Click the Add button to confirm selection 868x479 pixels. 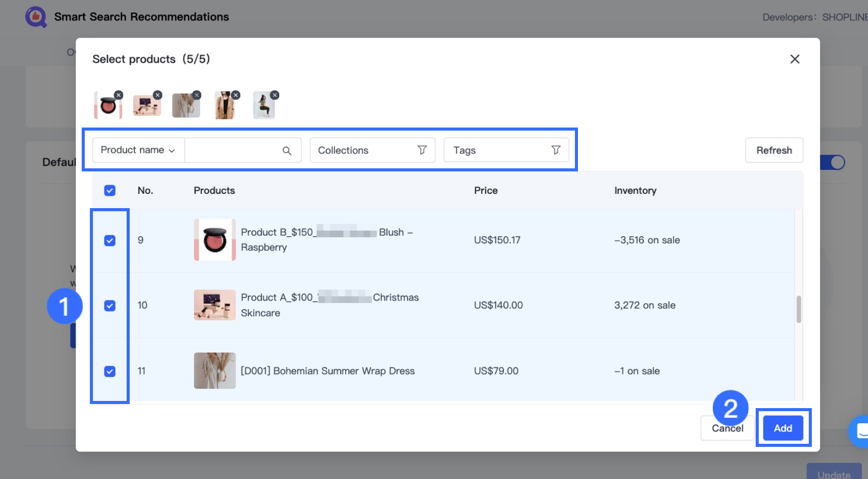[782, 428]
